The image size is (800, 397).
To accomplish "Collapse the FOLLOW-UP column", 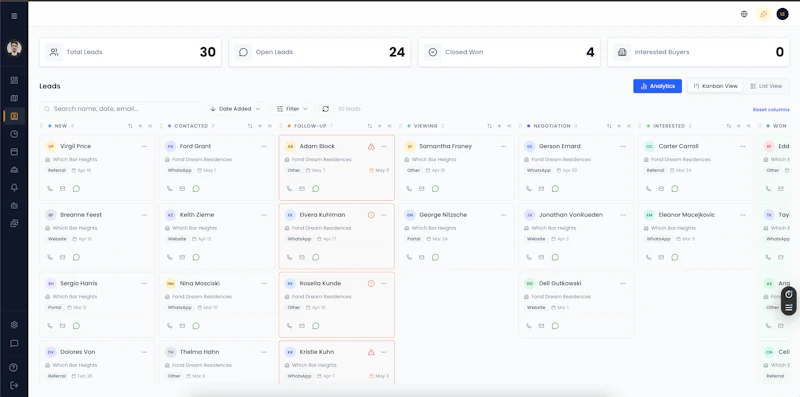I will point(389,126).
